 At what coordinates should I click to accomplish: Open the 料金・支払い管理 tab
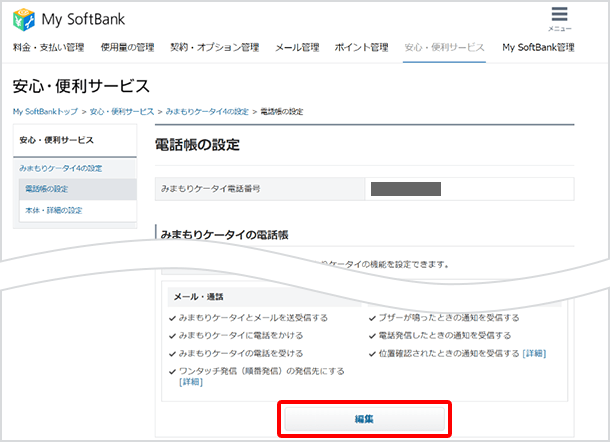point(49,47)
